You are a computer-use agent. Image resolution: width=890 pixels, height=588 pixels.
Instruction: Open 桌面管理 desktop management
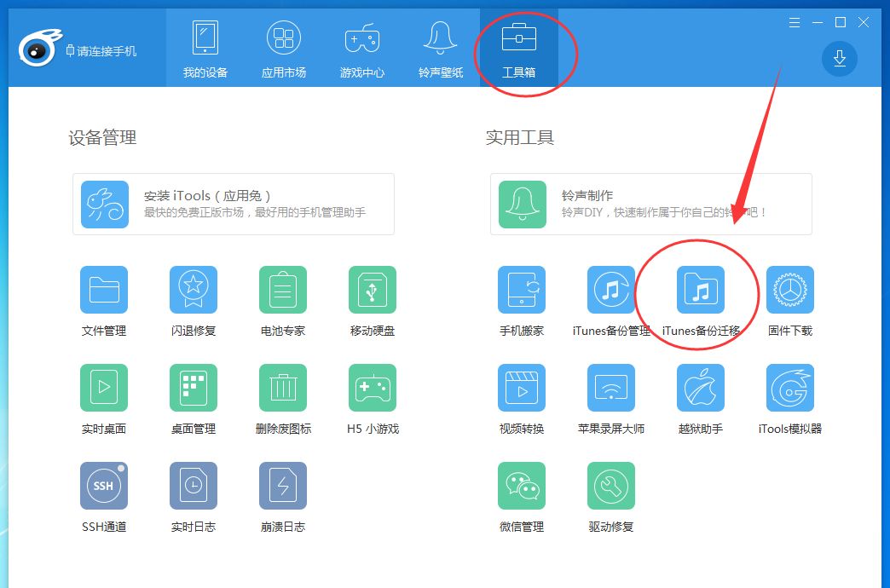point(194,389)
